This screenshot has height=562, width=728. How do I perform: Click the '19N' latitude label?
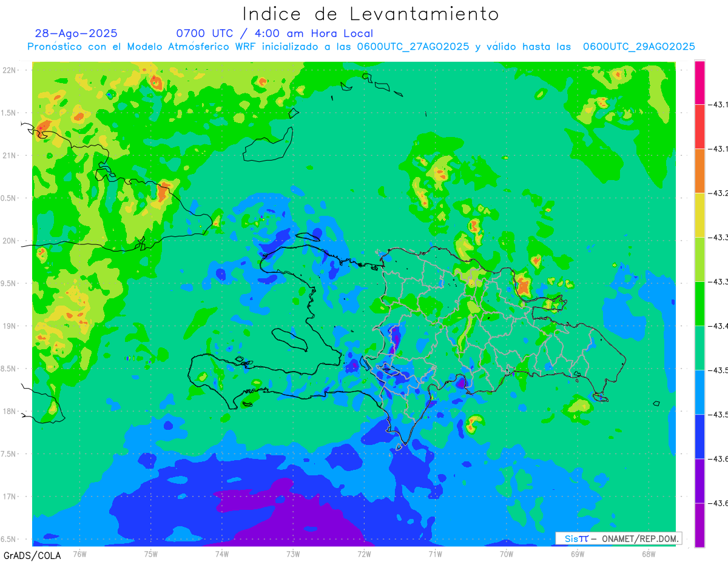pos(10,326)
